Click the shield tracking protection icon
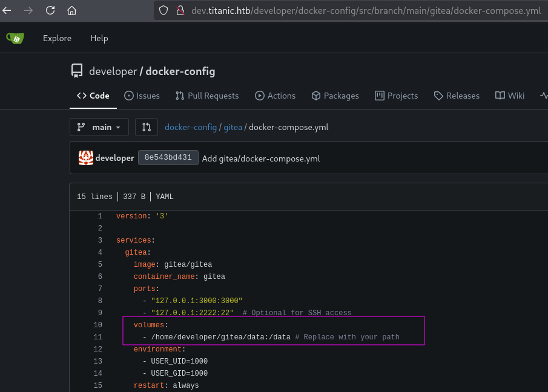Screen dimensions: 548x392 163,10
